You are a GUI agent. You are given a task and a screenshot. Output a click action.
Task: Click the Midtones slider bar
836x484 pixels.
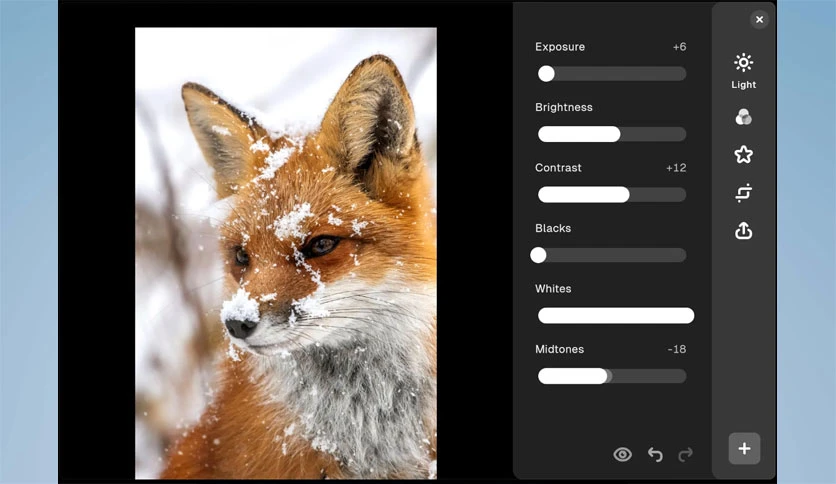tap(612, 376)
